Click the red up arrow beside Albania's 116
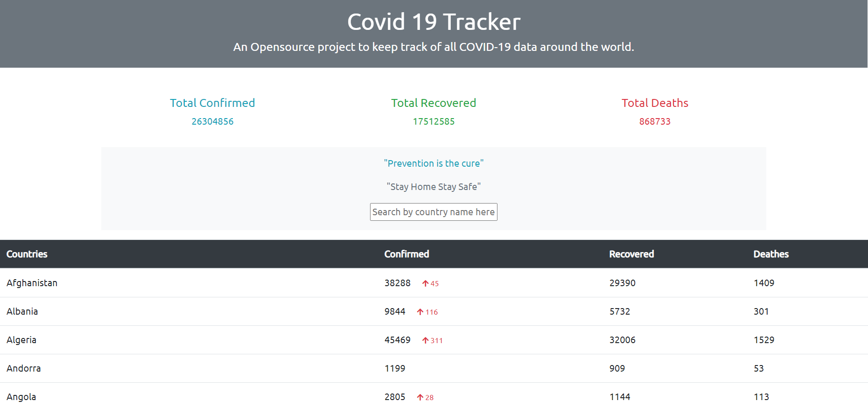 [x=420, y=312]
